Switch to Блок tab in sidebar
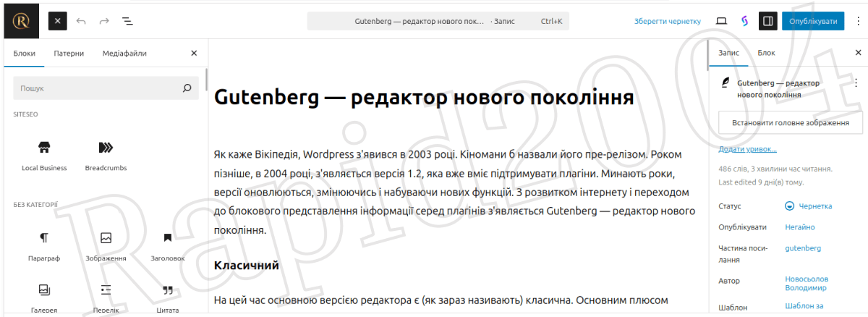Image resolution: width=868 pixels, height=317 pixels. [766, 53]
